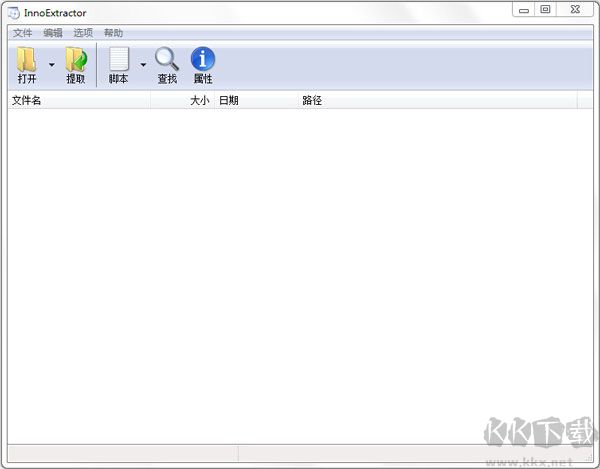Open the 编辑 menu
This screenshot has height=469, width=600.
pyautogui.click(x=53, y=33)
